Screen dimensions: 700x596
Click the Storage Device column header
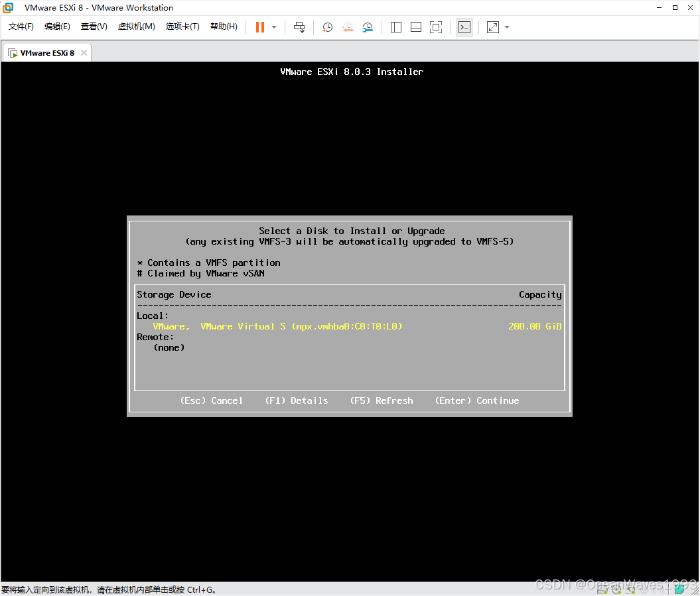coord(174,294)
